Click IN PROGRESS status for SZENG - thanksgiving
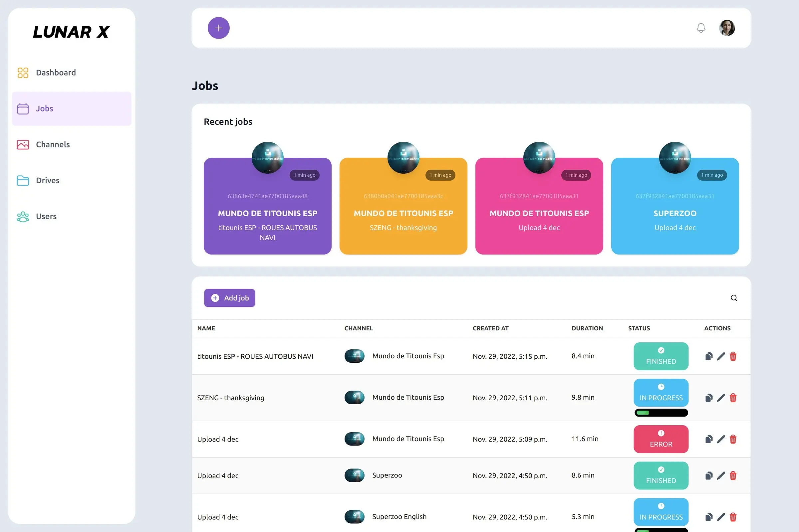 point(661,393)
